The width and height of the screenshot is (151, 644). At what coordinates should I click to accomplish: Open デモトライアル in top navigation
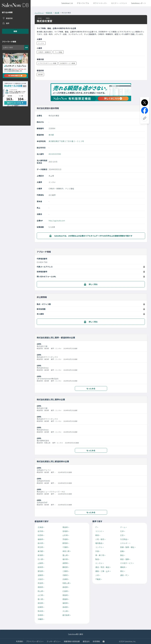[x=83, y=3]
